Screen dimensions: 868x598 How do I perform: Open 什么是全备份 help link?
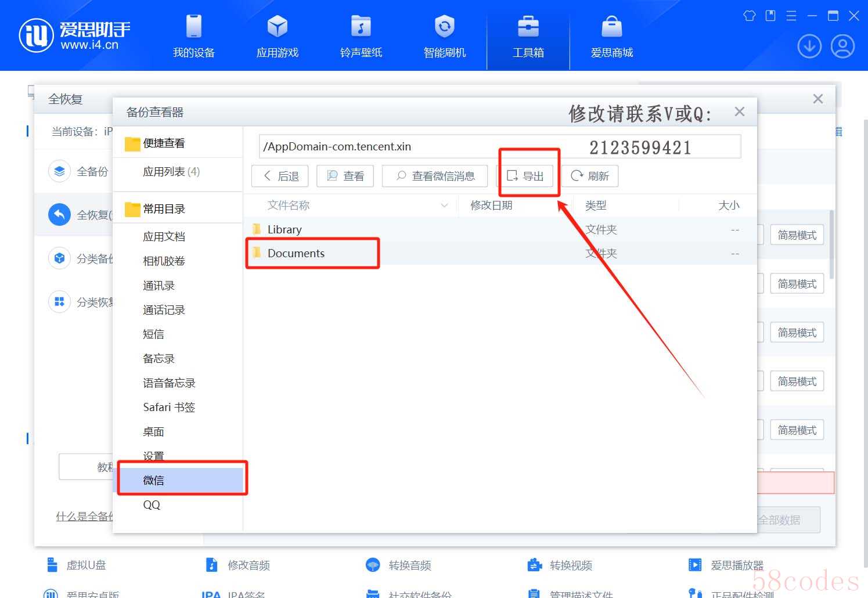pos(84,517)
